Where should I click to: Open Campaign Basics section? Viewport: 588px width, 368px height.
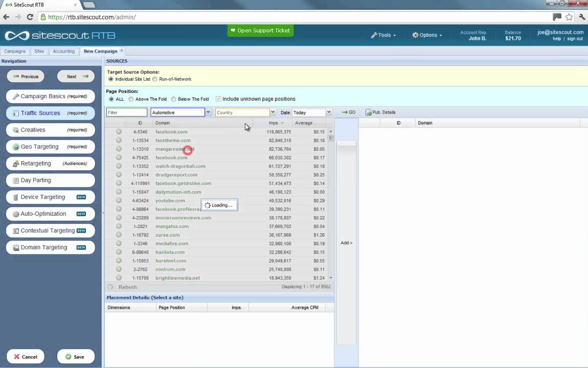click(x=50, y=96)
